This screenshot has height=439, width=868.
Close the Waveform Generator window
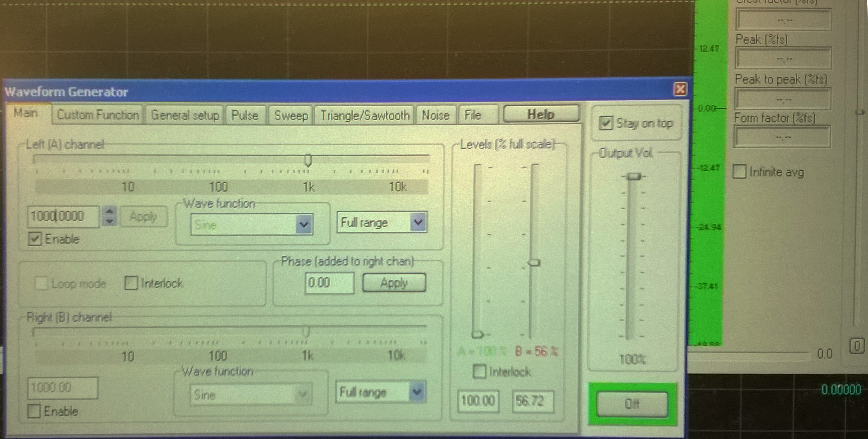(680, 89)
